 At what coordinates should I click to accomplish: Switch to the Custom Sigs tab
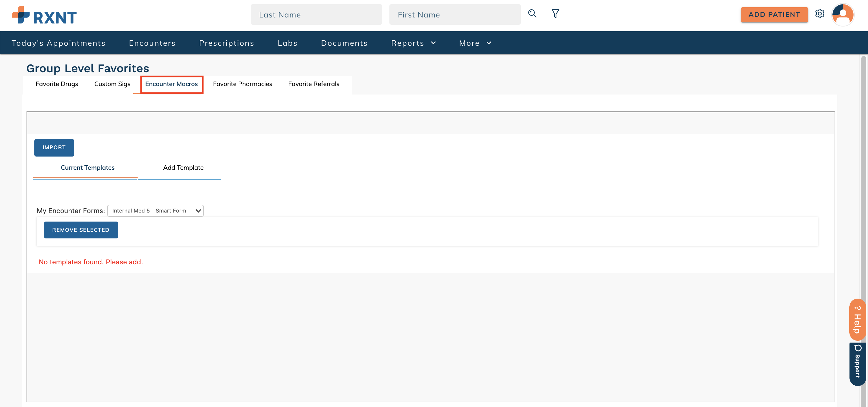click(x=112, y=84)
